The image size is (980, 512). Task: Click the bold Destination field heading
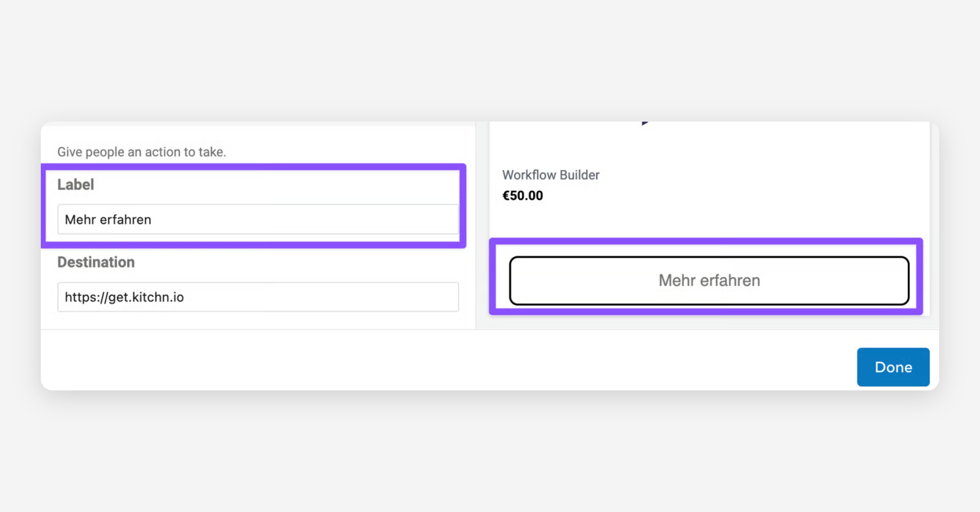(x=96, y=262)
